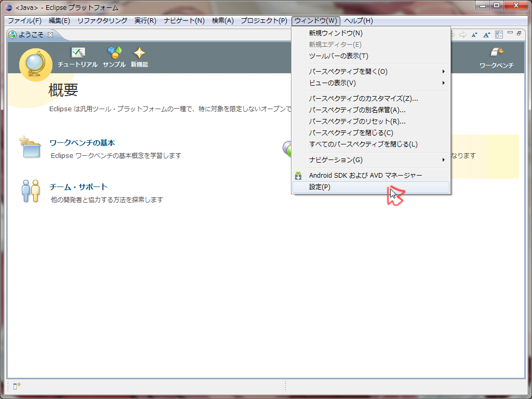Viewport: 532px width, 399px height.
Task: Open the リファクタリング menu
Action: pos(102,21)
